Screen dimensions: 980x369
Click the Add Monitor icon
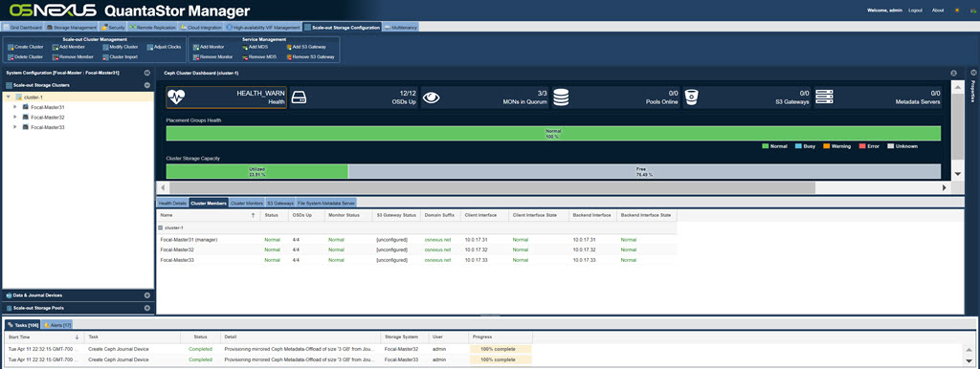click(195, 47)
